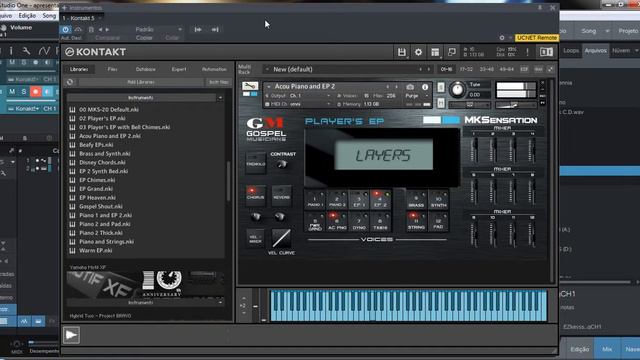Enable the Pad voice button

coord(438,222)
